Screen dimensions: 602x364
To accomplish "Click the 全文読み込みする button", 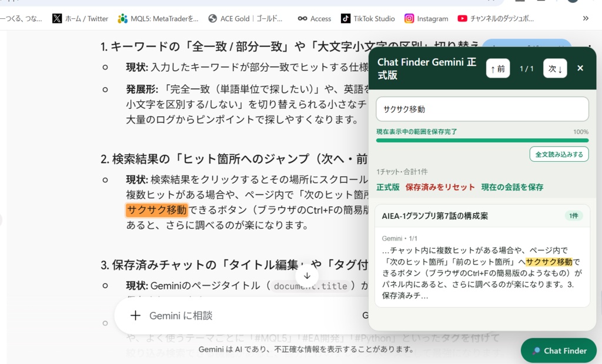I will click(x=559, y=154).
